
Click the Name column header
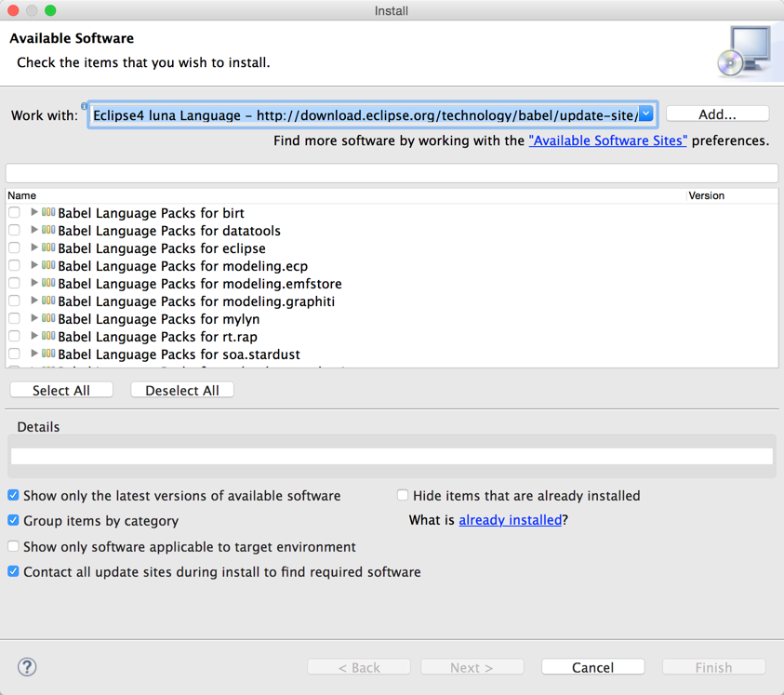pos(346,195)
